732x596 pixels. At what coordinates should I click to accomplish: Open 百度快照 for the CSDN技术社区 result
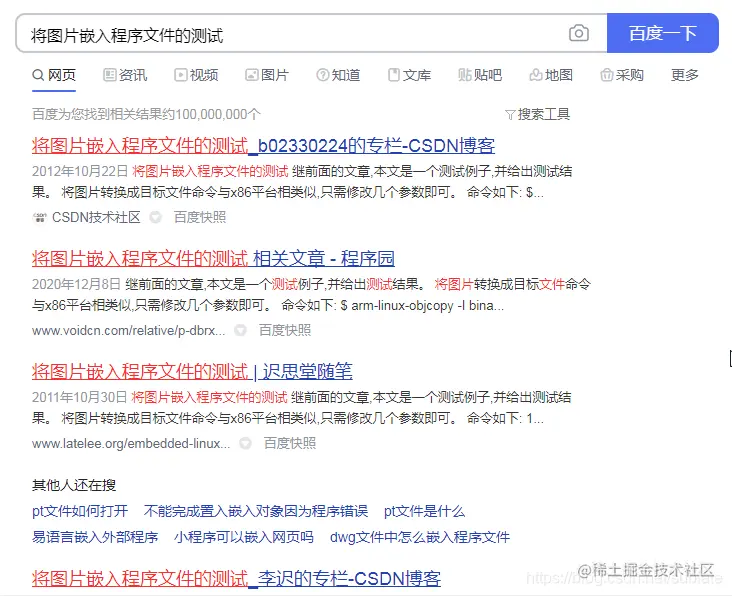click(x=200, y=217)
